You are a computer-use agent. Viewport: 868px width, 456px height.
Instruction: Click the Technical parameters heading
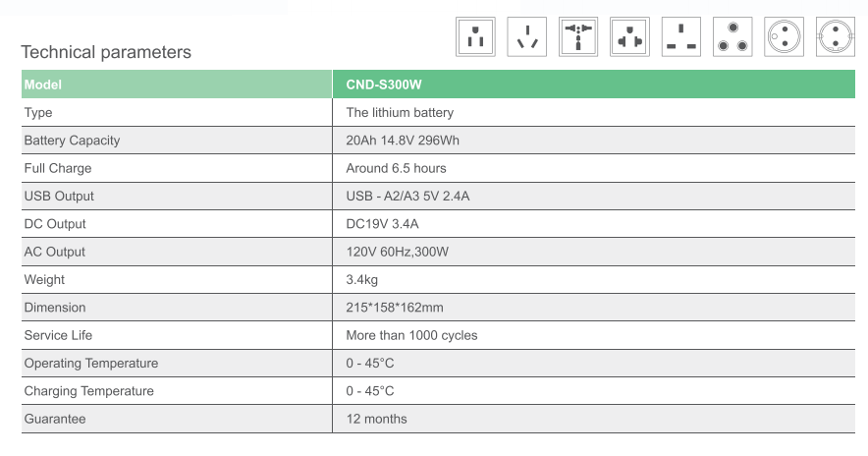point(106,52)
